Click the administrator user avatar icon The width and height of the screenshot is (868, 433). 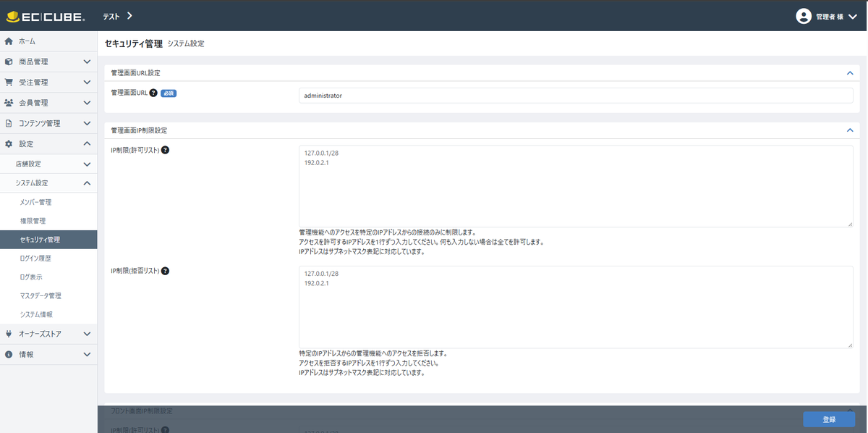803,16
